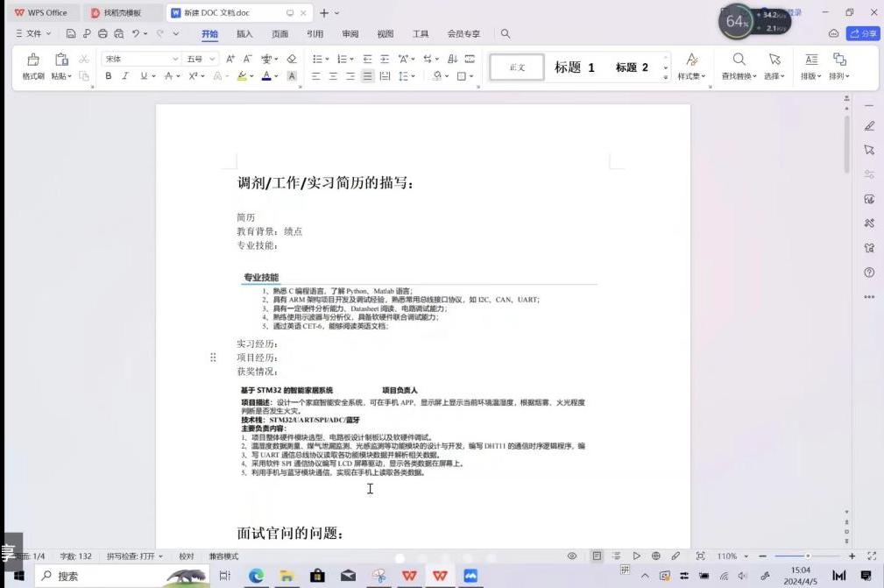Click the clear formatting eraser icon
The image size is (884, 588).
coord(292,59)
